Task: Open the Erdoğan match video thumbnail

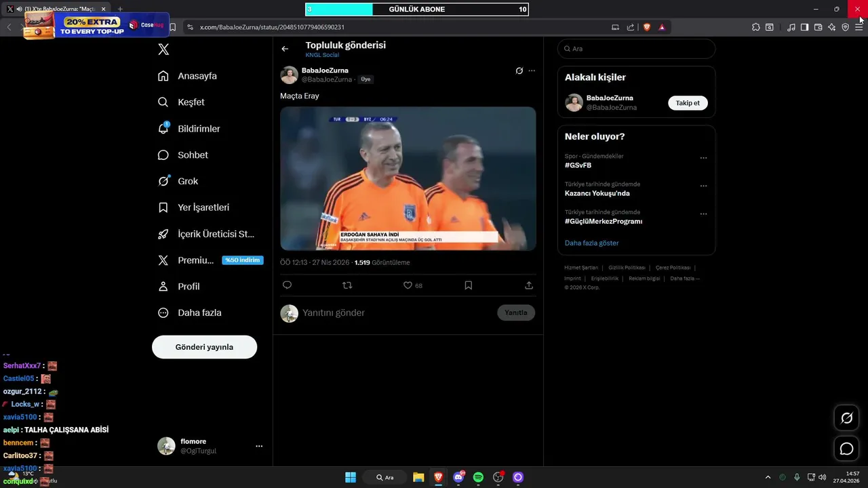Action: click(408, 178)
